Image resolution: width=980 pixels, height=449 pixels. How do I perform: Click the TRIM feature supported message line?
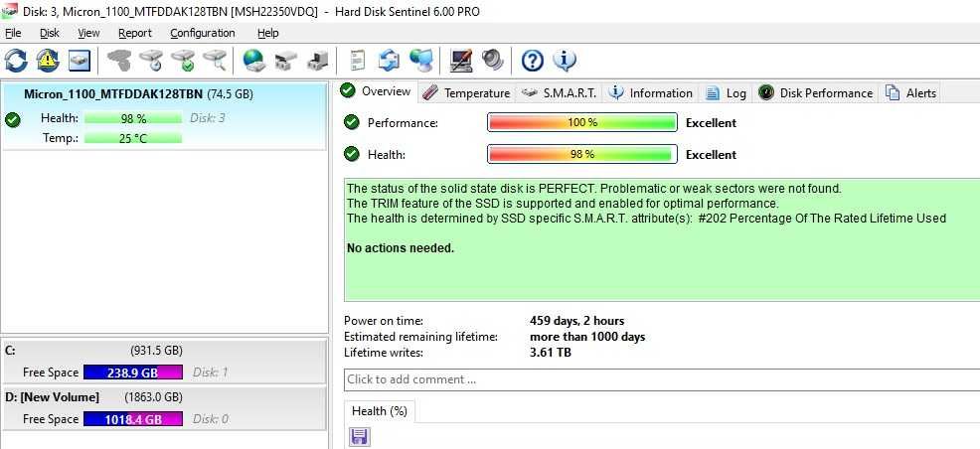coord(563,203)
